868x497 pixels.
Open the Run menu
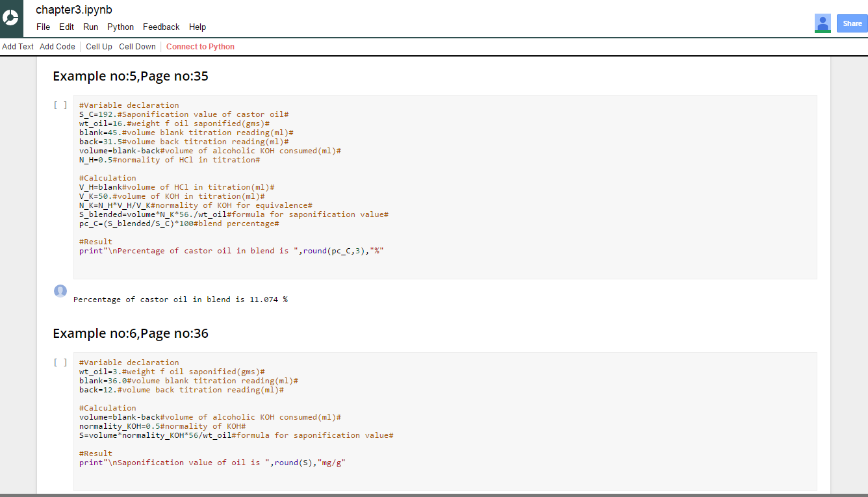[x=90, y=27]
